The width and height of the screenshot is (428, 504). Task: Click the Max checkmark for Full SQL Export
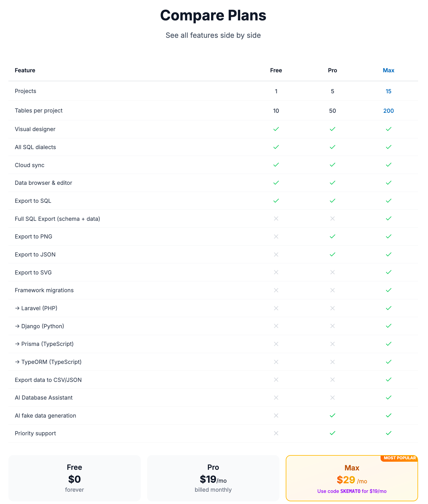388,219
